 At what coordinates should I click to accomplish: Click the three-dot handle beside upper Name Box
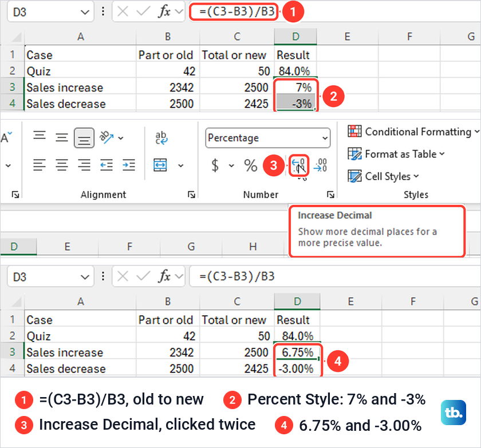click(x=103, y=11)
